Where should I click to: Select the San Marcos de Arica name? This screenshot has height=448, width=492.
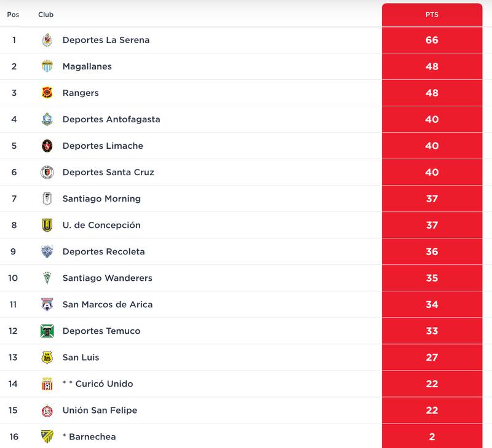pos(108,304)
